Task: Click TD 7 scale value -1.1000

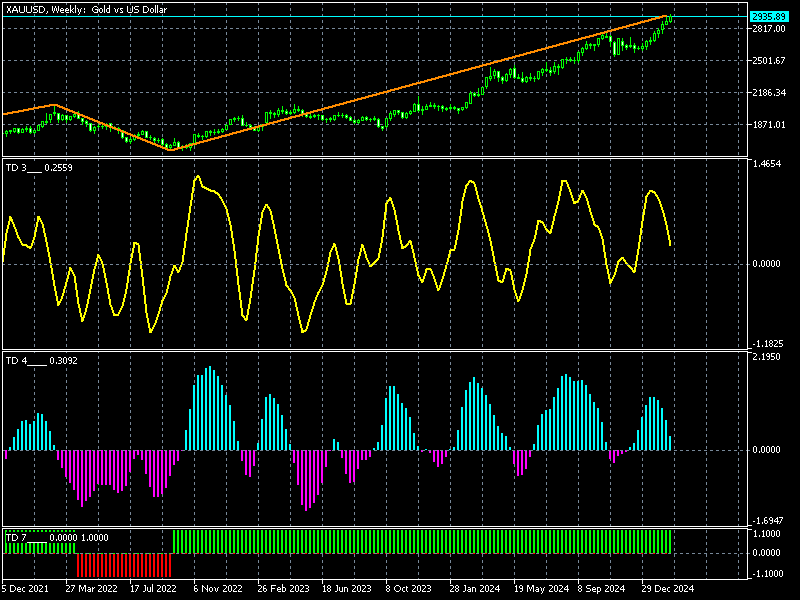Action: [x=766, y=574]
